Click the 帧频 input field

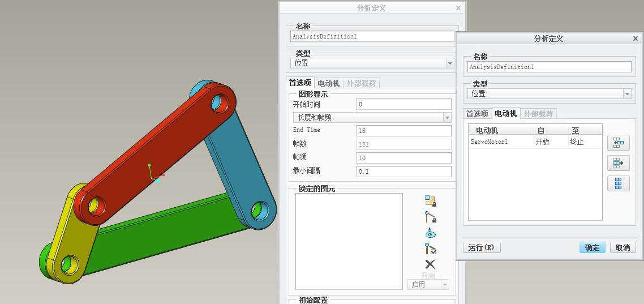[403, 158]
